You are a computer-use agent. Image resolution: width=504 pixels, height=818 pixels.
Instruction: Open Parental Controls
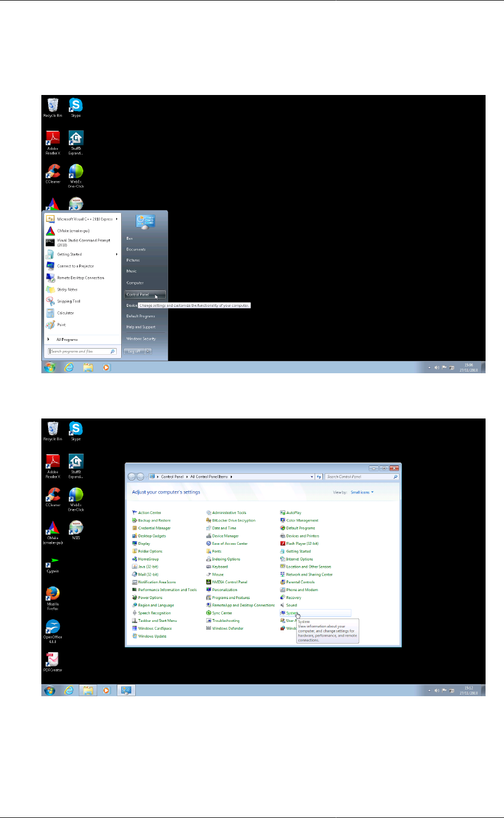pyautogui.click(x=297, y=582)
